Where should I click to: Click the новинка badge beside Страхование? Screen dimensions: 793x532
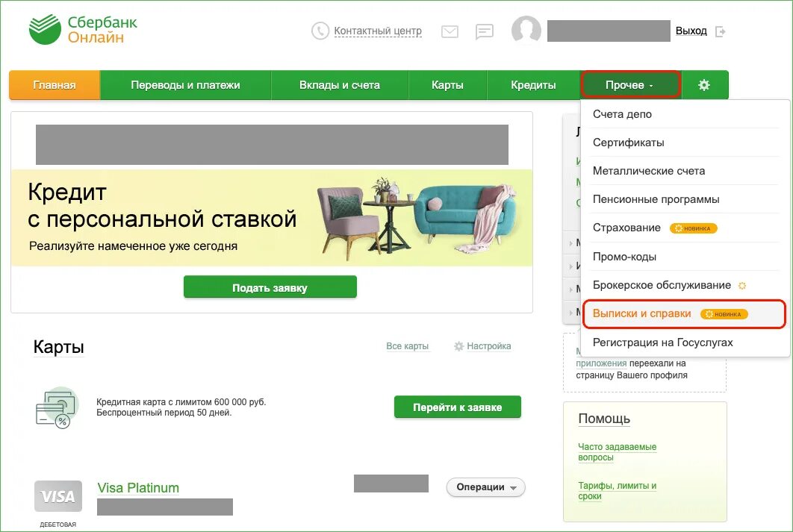694,228
